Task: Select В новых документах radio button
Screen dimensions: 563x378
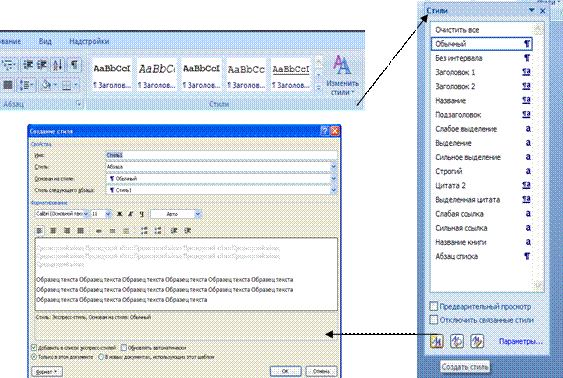Action: click(101, 357)
